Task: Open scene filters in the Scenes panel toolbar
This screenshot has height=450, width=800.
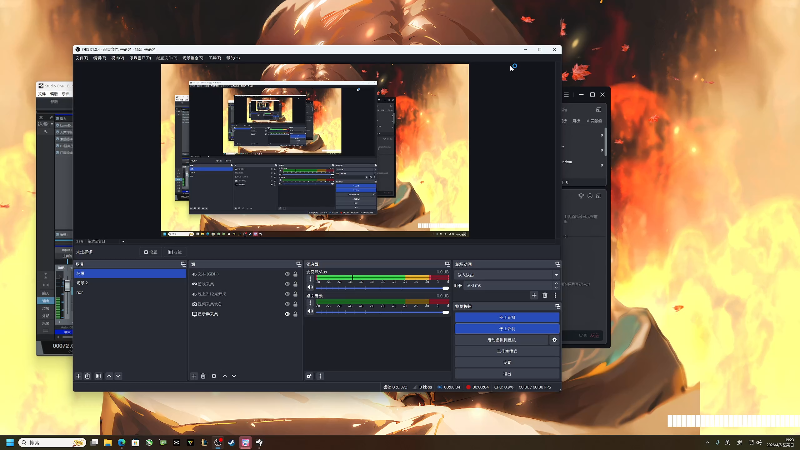Action: (x=98, y=376)
